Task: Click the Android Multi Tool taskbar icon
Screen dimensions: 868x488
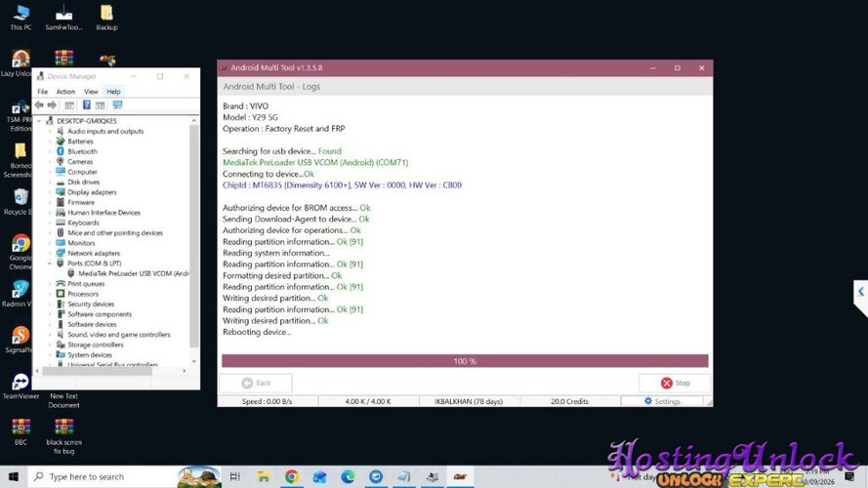Action: (x=460, y=476)
